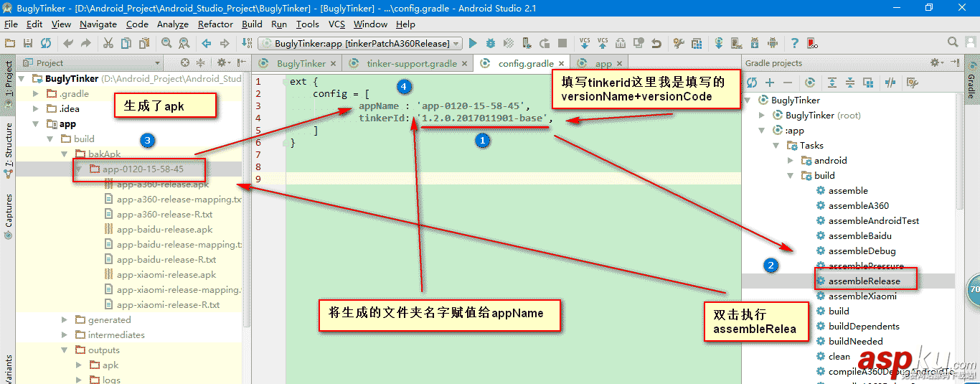Save all files via toolbar icon
The height and width of the screenshot is (384, 980).
coord(28,44)
